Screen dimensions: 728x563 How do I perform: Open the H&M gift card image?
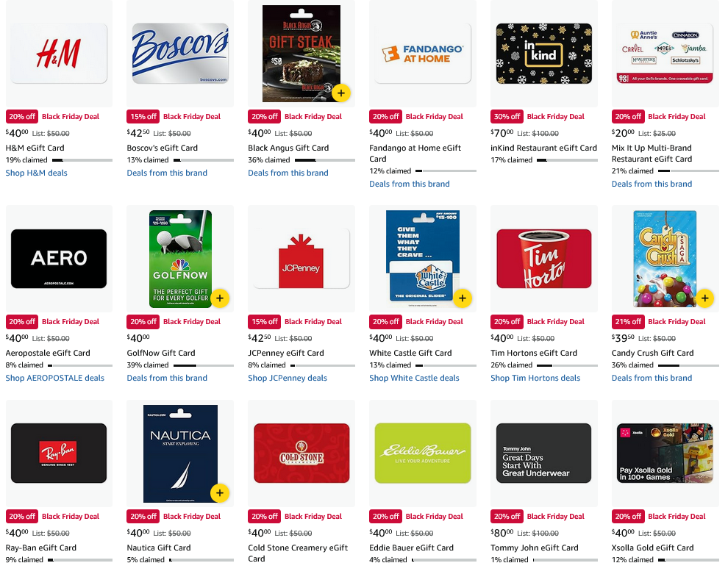[59, 54]
